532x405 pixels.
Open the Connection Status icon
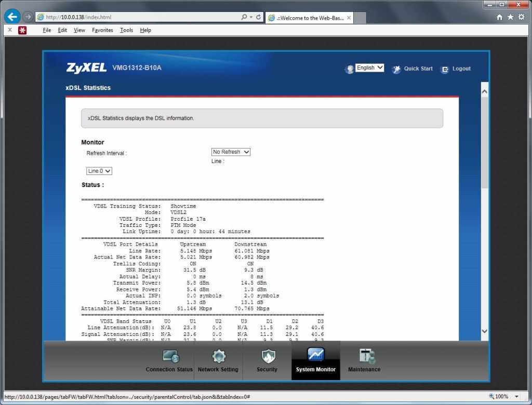click(171, 357)
